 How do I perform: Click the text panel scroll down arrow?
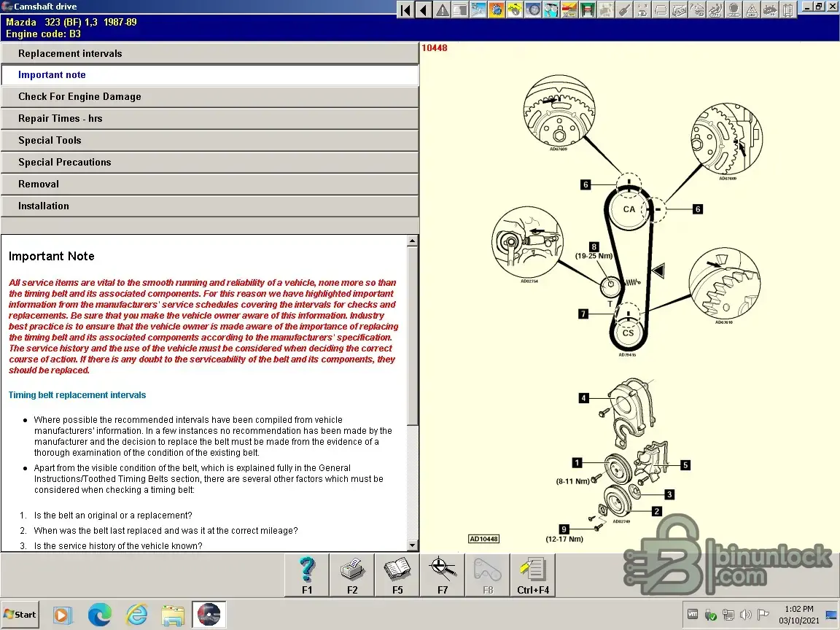[412, 545]
